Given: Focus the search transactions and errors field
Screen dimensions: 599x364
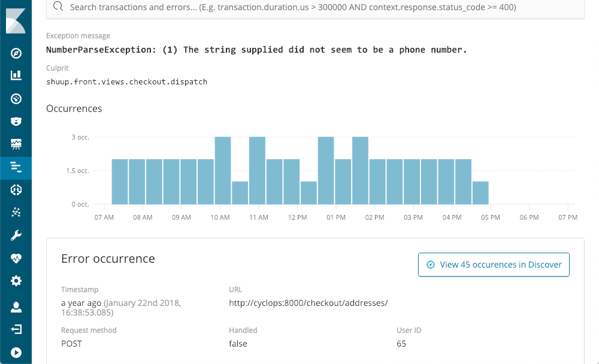Looking at the screenshot, I should 315,7.
